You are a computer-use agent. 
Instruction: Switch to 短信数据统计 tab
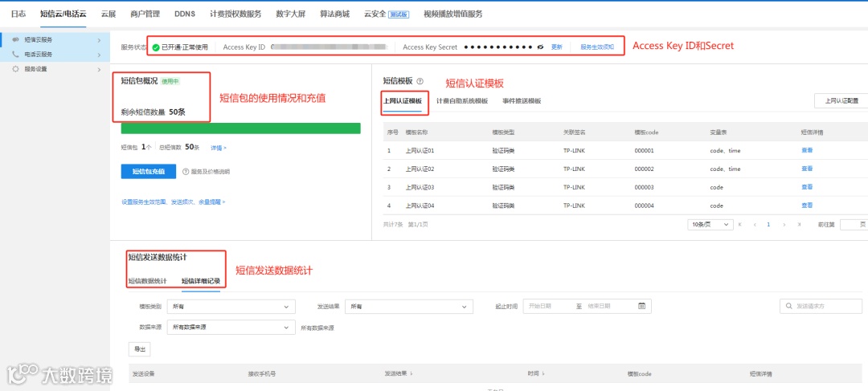tap(147, 281)
